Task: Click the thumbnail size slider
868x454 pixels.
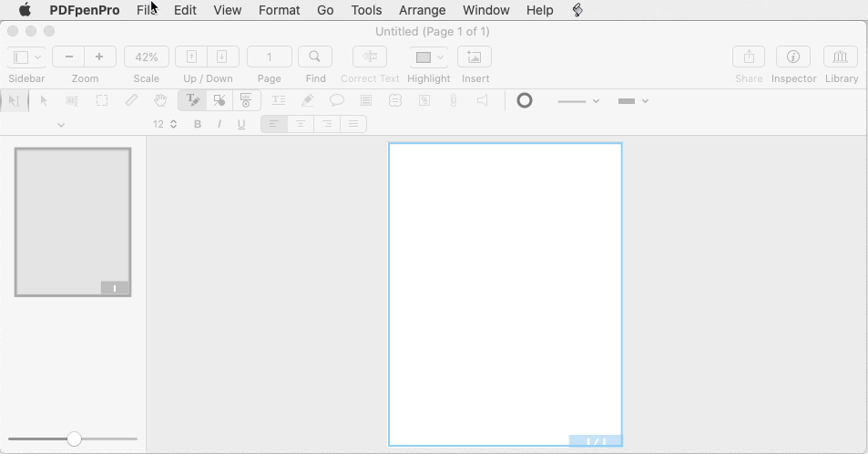Action: click(x=74, y=439)
